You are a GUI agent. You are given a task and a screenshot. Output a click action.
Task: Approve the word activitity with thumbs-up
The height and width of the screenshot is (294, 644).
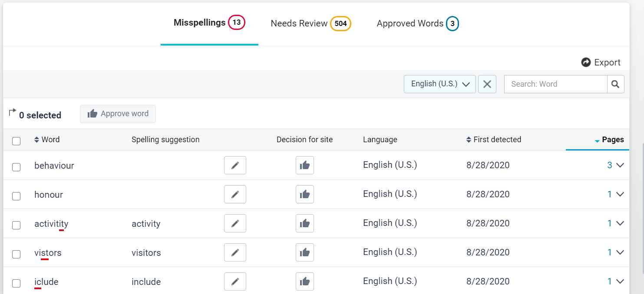point(305,223)
